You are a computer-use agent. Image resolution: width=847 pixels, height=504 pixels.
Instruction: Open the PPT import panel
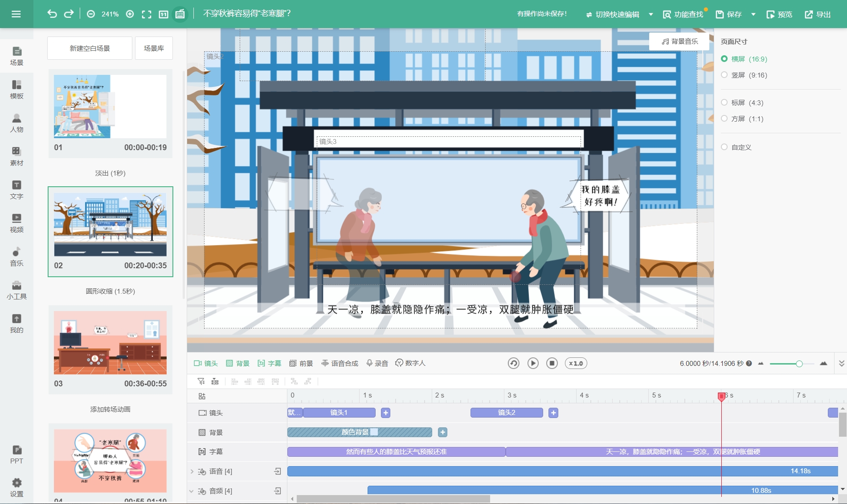(x=16, y=455)
